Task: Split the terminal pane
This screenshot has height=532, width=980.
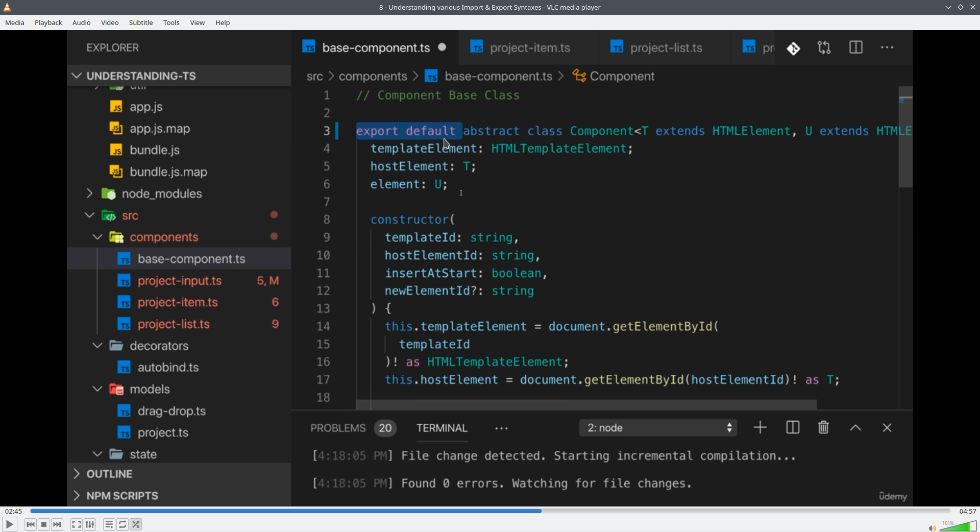Action: click(793, 428)
